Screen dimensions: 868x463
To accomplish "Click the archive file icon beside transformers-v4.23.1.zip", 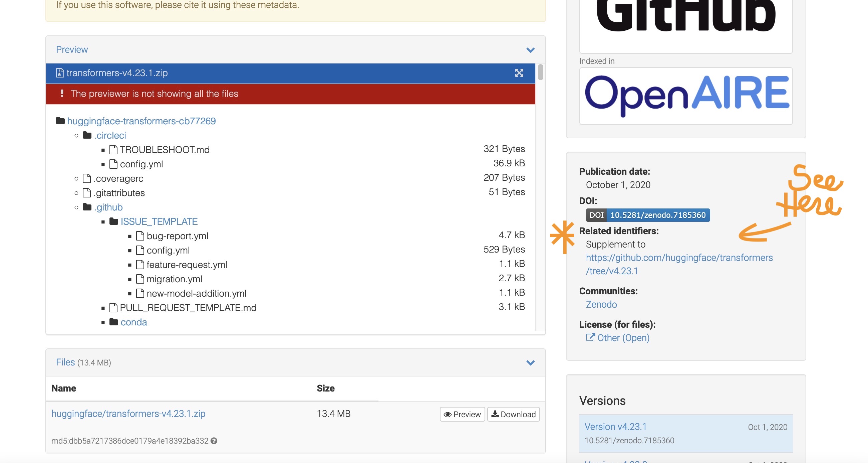I will click(59, 73).
